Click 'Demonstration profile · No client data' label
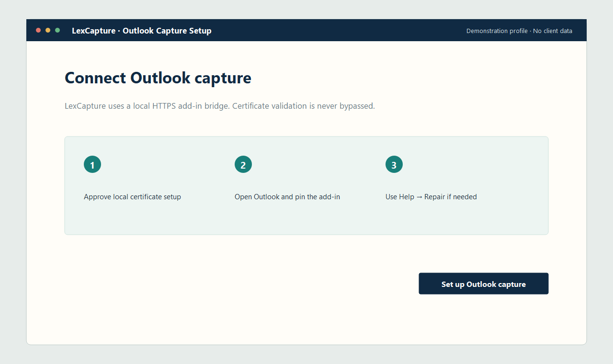 [x=519, y=31]
